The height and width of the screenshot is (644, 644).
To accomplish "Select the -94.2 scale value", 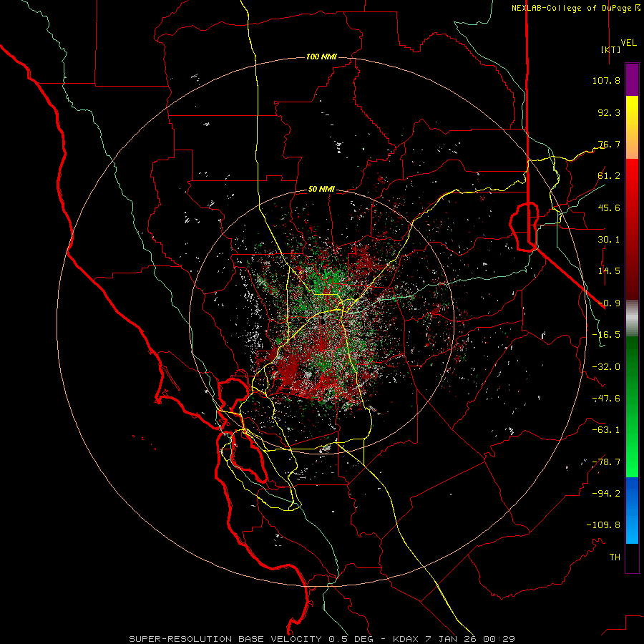I will (x=606, y=494).
